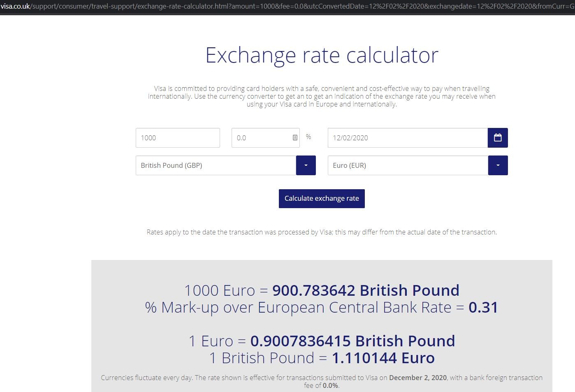Click the Exchange rate calculator heading
Screen dimensions: 575x392
coord(322,55)
